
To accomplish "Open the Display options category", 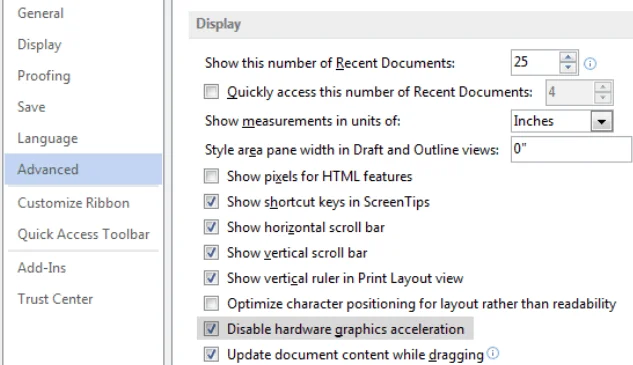I will (40, 44).
